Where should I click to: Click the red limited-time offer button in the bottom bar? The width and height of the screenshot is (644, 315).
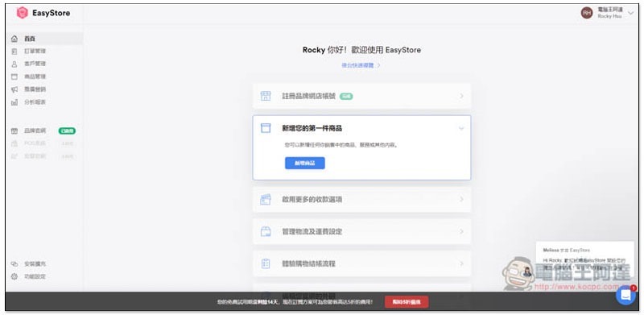pyautogui.click(x=407, y=302)
